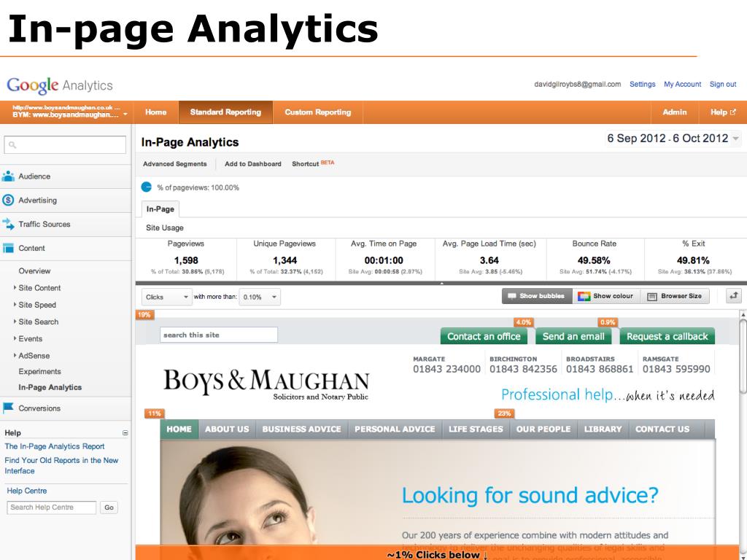Click CONTACT US in site navigation
This screenshot has height=560, width=747.
662,429
